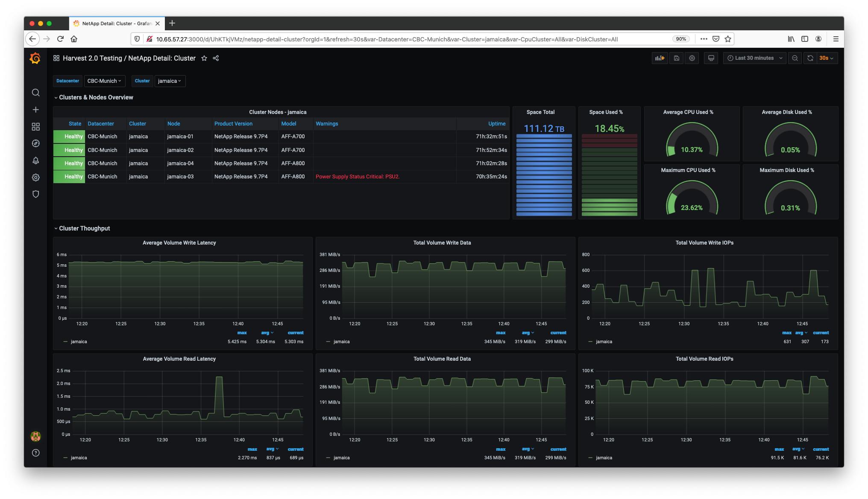Star the dashboard as favorite
868x499 pixels.
204,58
